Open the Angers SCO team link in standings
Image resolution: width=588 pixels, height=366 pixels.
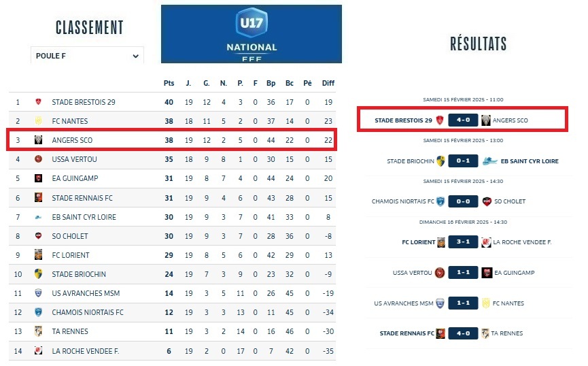tap(71, 140)
